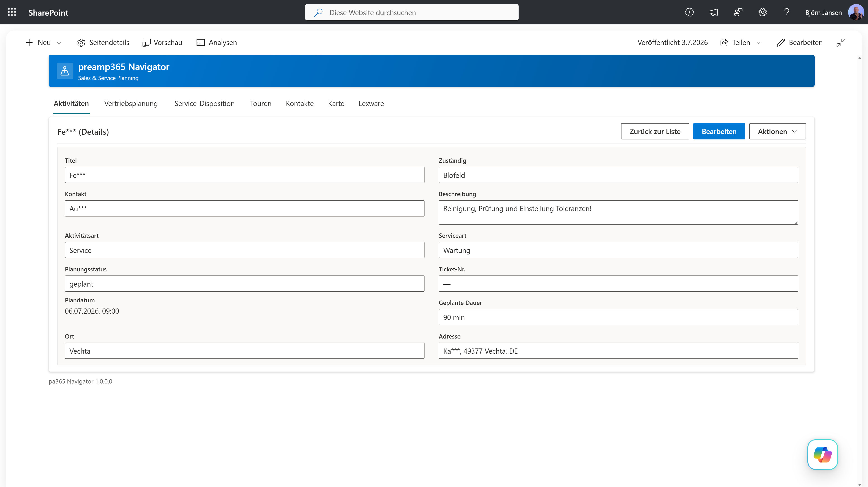Click the scrollbar up arrow
Screen dimensions: 868x487
[860, 58]
